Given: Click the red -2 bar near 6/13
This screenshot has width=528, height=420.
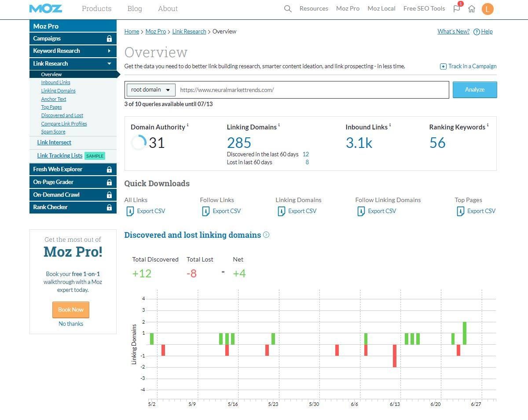Looking at the screenshot, I should (395, 356).
